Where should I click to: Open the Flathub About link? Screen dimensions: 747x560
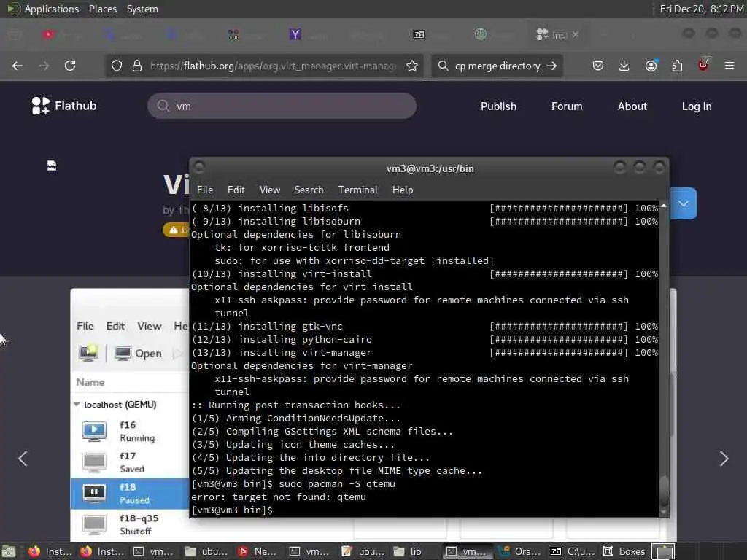[632, 106]
